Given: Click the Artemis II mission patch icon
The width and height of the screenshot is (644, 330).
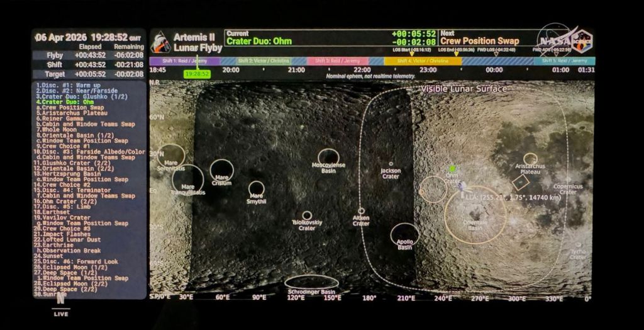Looking at the screenshot, I should [x=160, y=42].
